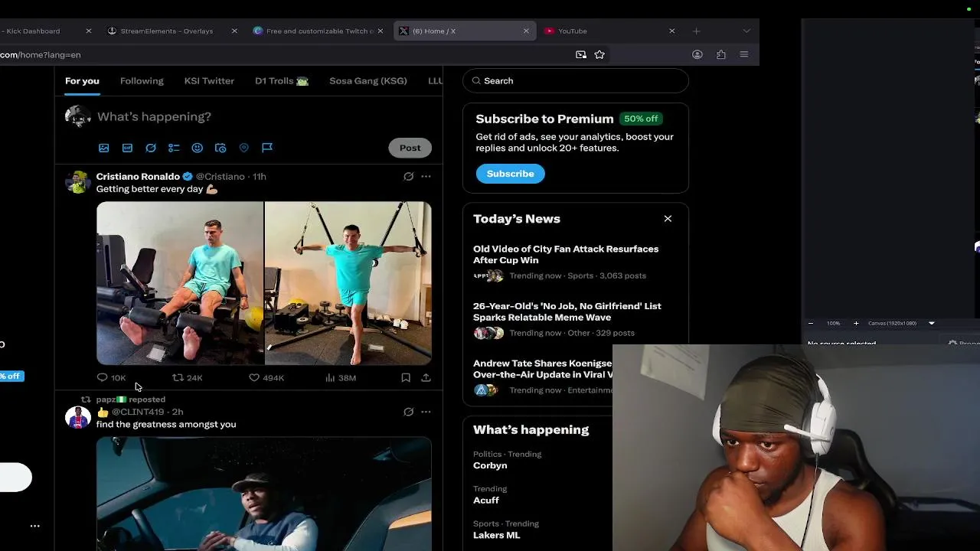
Task: Select the Following timeline tab
Action: pos(142,81)
